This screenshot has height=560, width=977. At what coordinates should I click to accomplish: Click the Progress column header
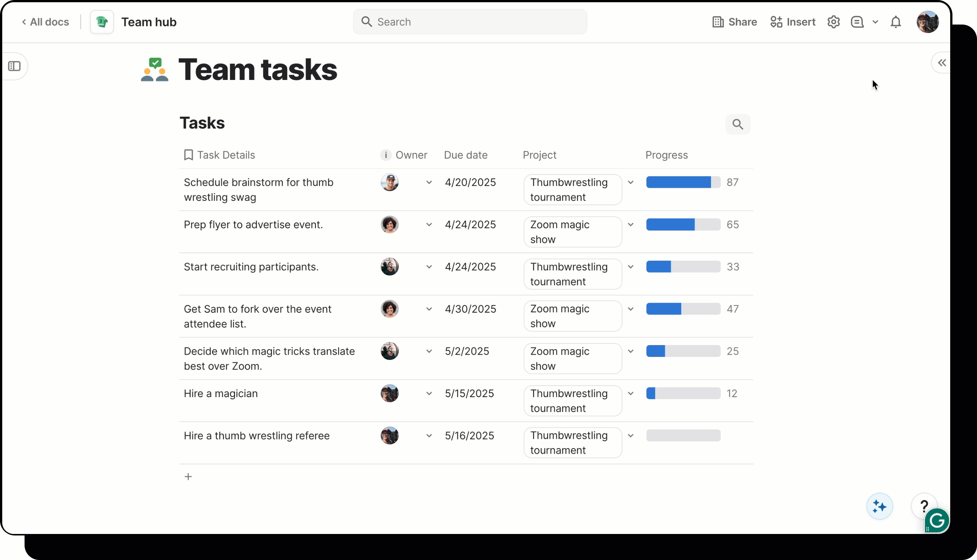click(x=666, y=155)
